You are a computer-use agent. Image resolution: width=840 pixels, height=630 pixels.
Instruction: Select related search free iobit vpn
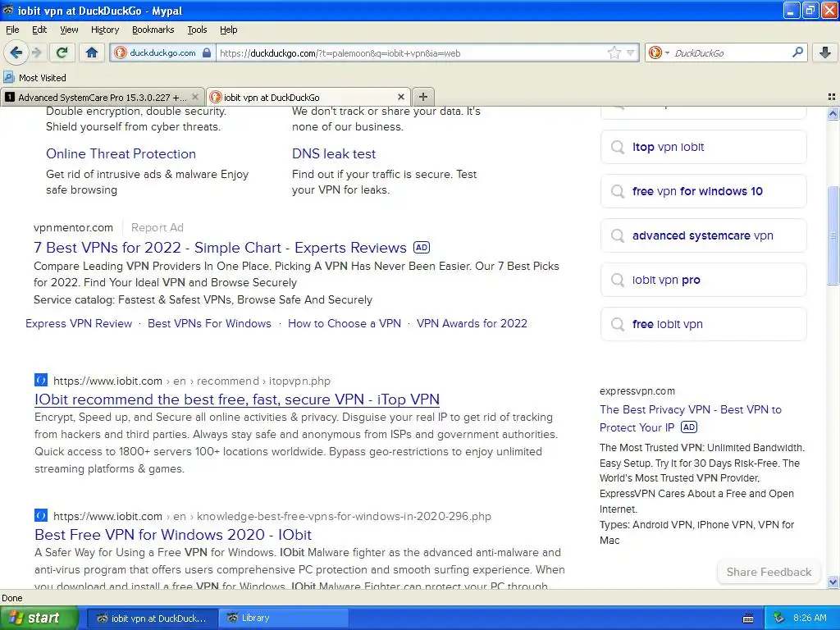(x=703, y=324)
